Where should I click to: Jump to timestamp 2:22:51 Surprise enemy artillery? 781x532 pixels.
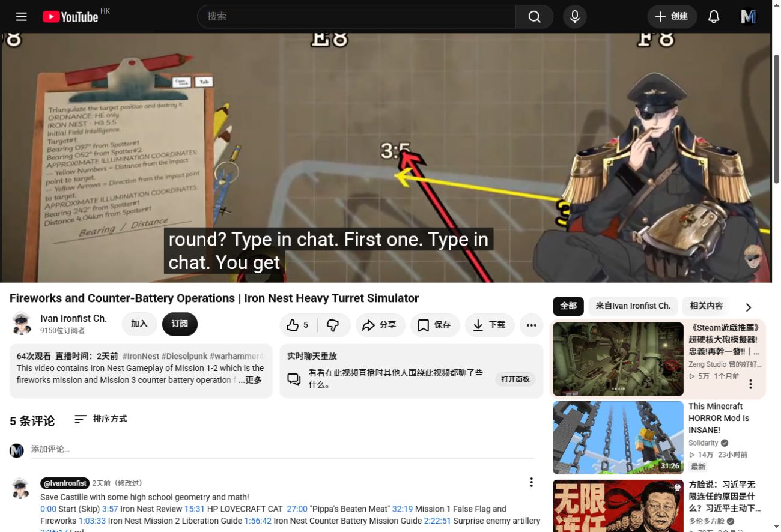pyautogui.click(x=437, y=521)
